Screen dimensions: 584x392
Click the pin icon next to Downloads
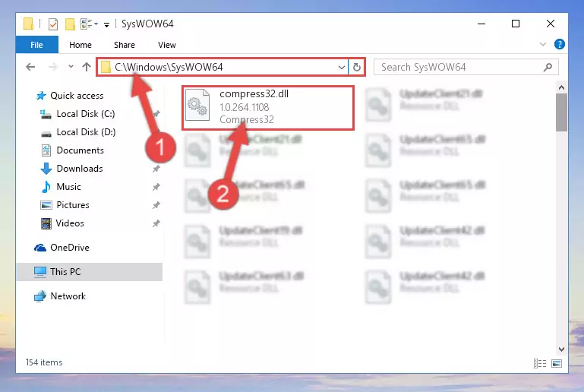[x=156, y=169]
